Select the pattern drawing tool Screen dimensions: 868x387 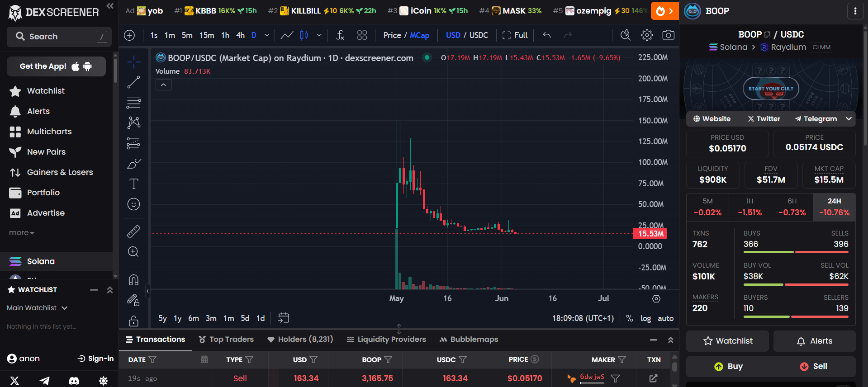pos(133,123)
